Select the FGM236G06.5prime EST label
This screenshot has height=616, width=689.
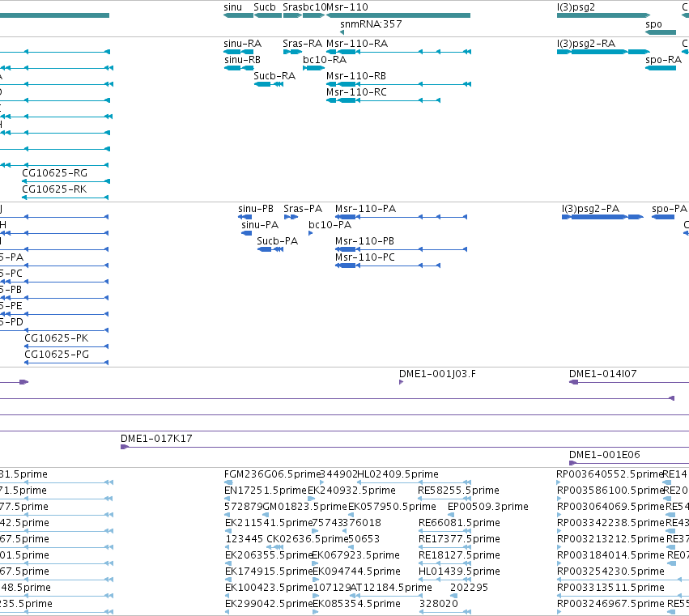click(x=272, y=474)
